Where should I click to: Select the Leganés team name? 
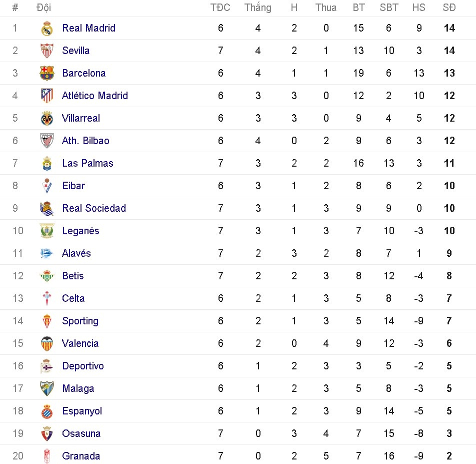click(80, 231)
